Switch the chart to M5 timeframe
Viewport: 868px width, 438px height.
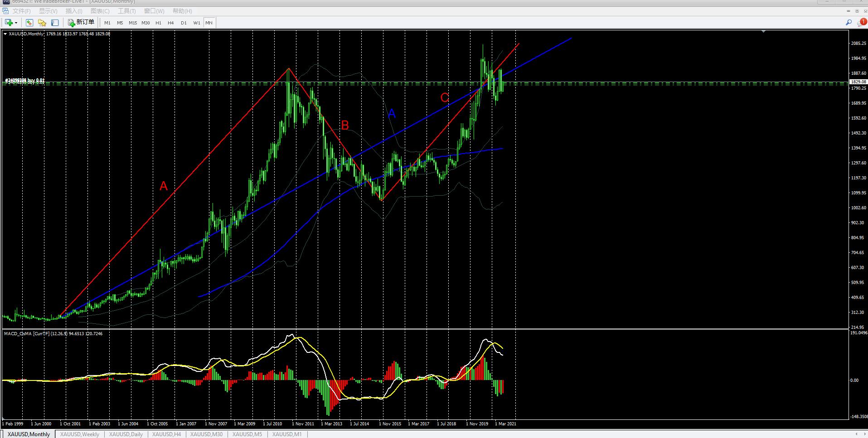120,23
